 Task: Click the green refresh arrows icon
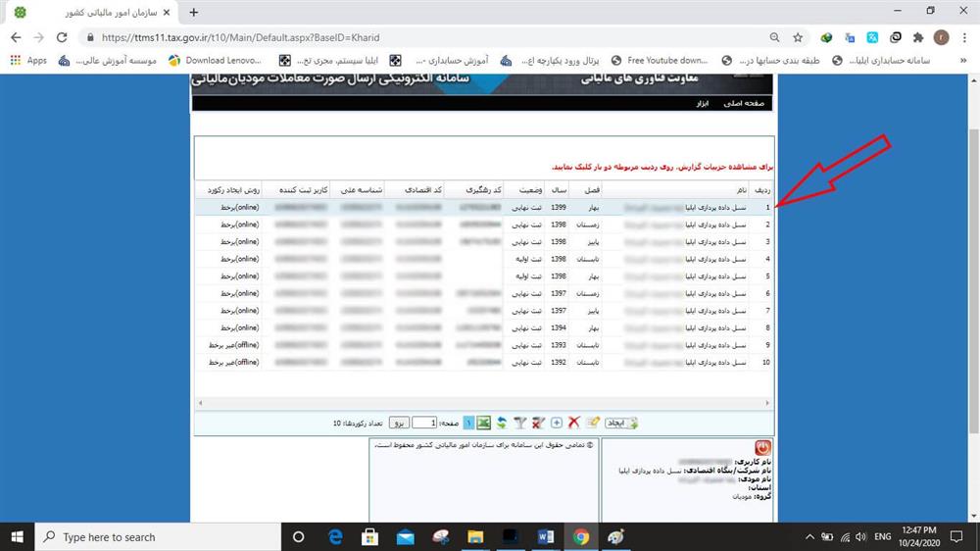click(501, 423)
